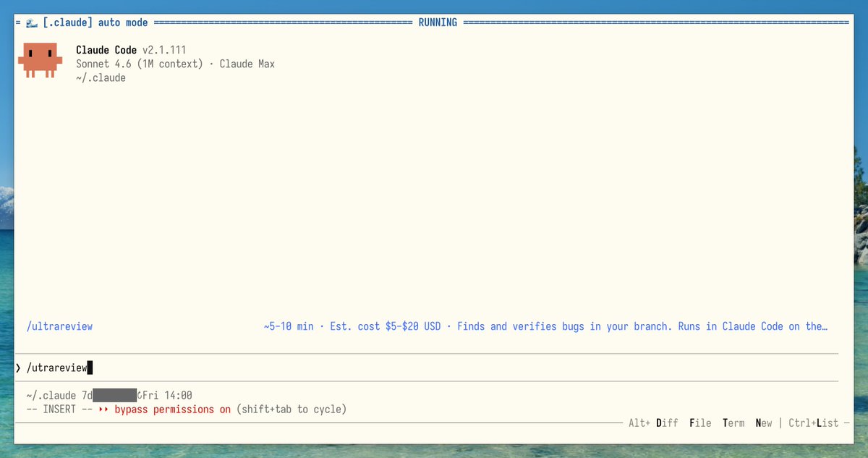Click Ctrl+List in the bottom shortcut bar
The image size is (868, 458).
[x=814, y=423]
